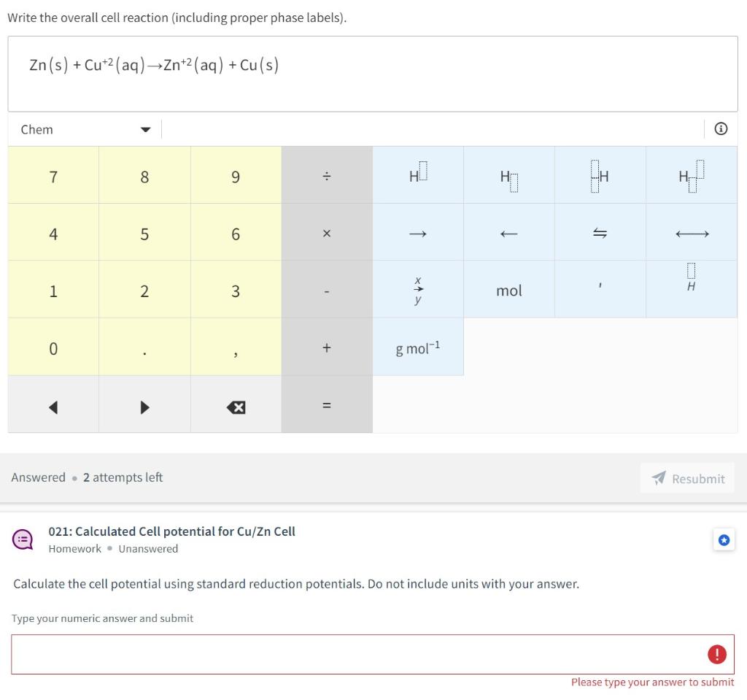Screen dimensions: 747x700
Task: Click the star badge on question 021
Action: (724, 540)
